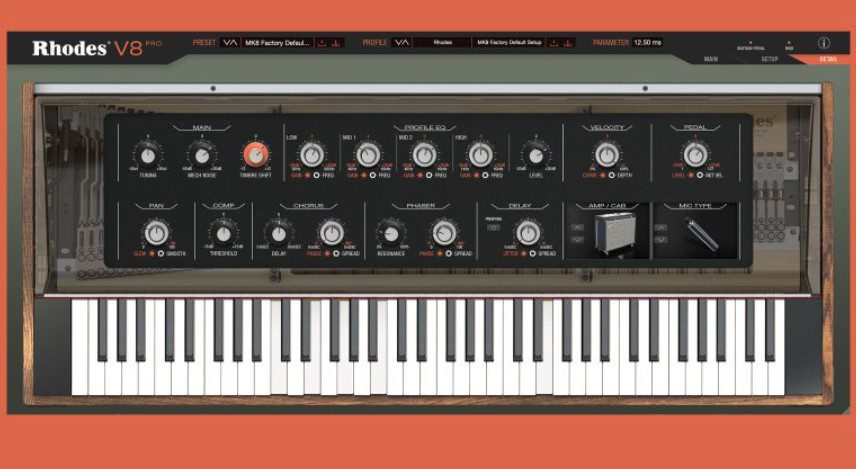This screenshot has height=469, width=856.
Task: Click the amplifier cabinet image
Action: pos(615,233)
